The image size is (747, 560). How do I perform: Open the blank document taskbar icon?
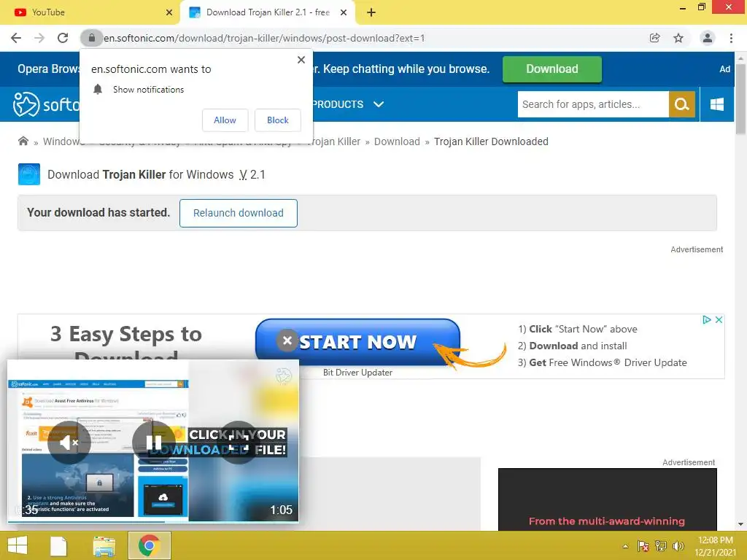click(58, 546)
